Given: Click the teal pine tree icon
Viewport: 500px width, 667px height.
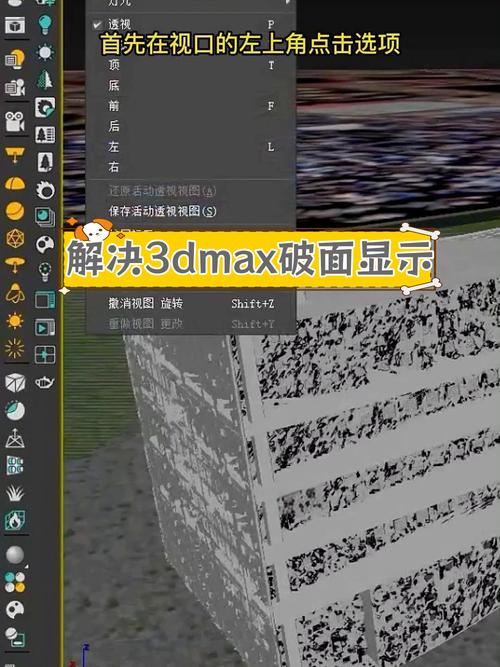Looking at the screenshot, I should pos(45,80).
